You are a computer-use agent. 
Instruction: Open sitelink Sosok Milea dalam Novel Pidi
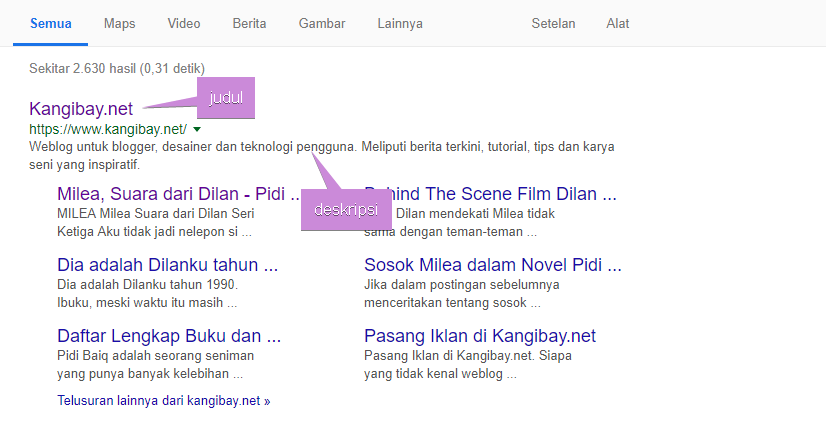point(493,264)
